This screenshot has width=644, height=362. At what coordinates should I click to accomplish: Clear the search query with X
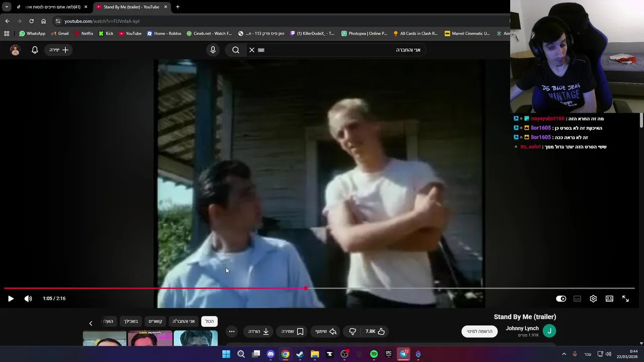(252, 50)
